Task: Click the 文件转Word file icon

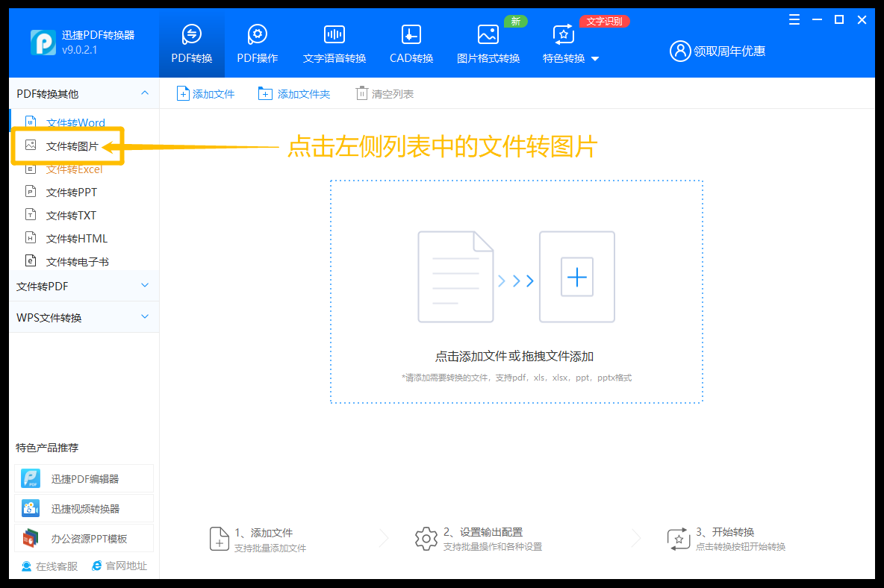Action: tap(31, 122)
